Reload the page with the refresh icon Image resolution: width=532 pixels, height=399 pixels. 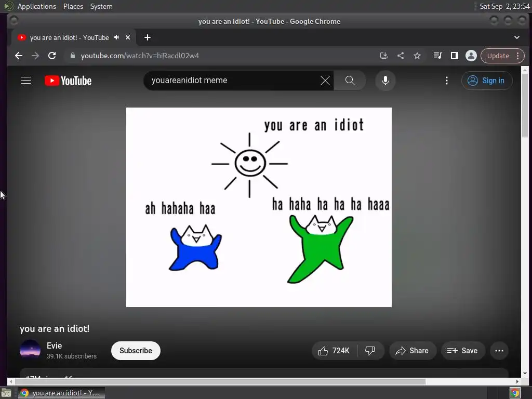tap(52, 56)
